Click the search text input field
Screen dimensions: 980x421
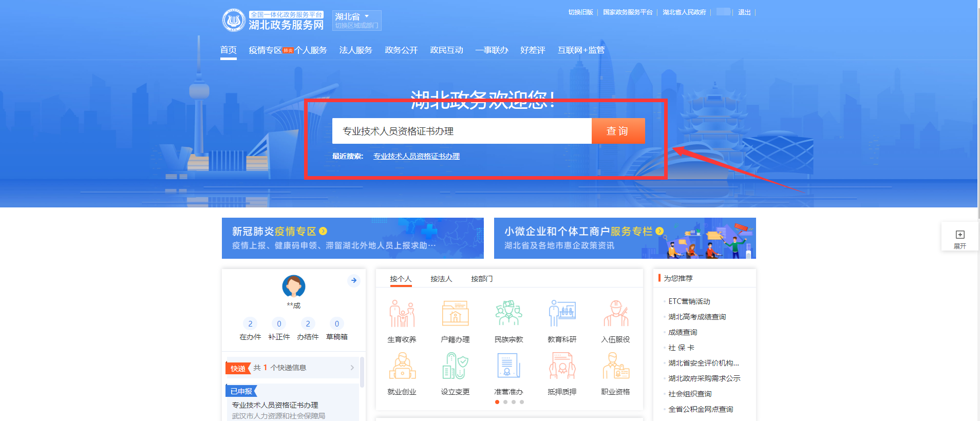point(461,131)
